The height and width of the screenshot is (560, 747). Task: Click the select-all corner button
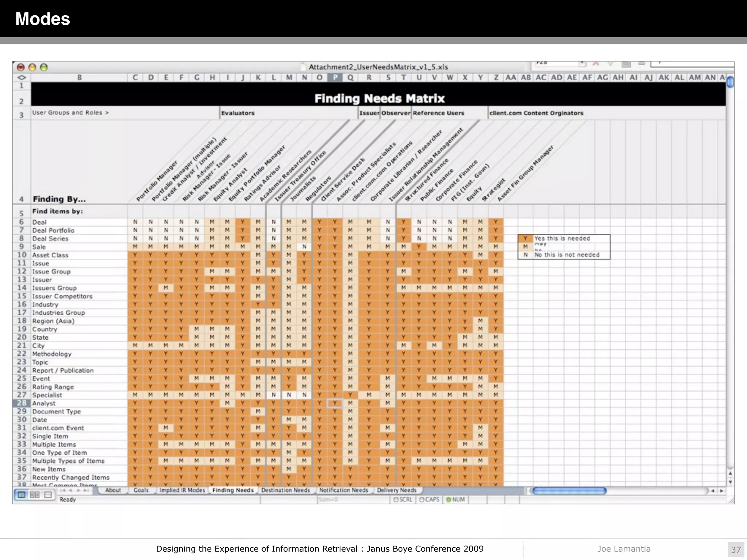(x=22, y=77)
